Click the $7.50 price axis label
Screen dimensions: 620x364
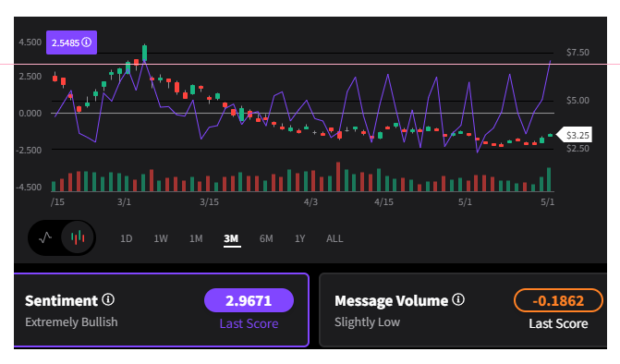[577, 52]
